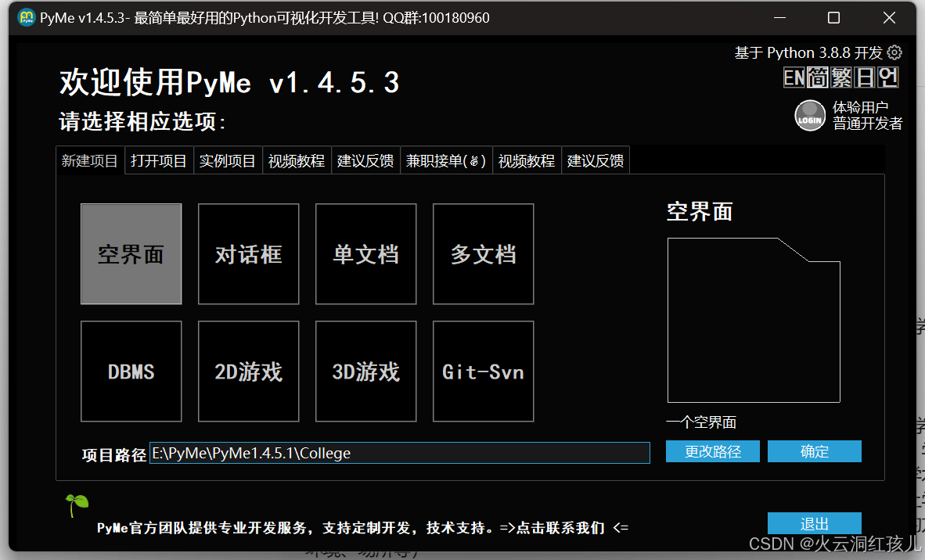The height and width of the screenshot is (560, 925).
Task: Switch language to English with EN icon
Action: (794, 77)
